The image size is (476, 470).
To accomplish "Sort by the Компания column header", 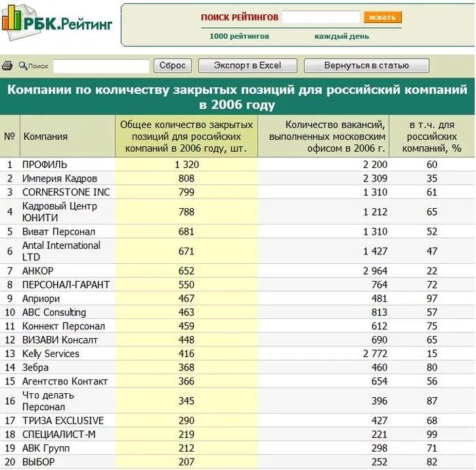I will click(67, 136).
